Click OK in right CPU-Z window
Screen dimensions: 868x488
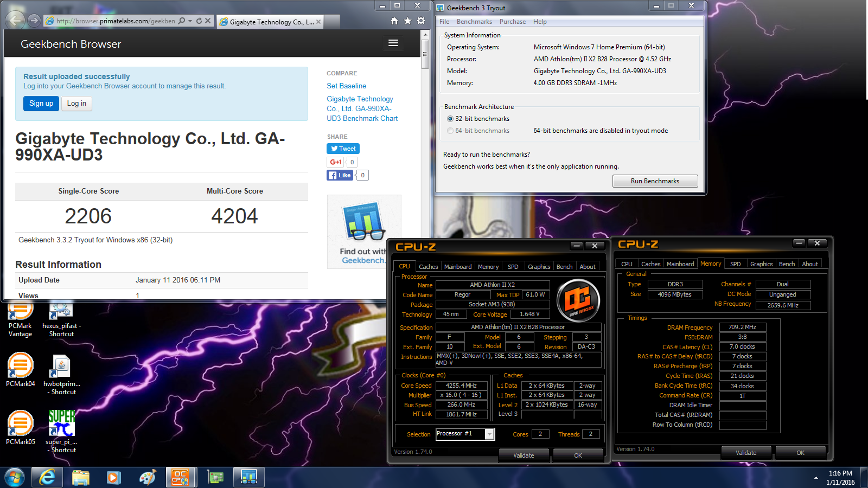(800, 453)
